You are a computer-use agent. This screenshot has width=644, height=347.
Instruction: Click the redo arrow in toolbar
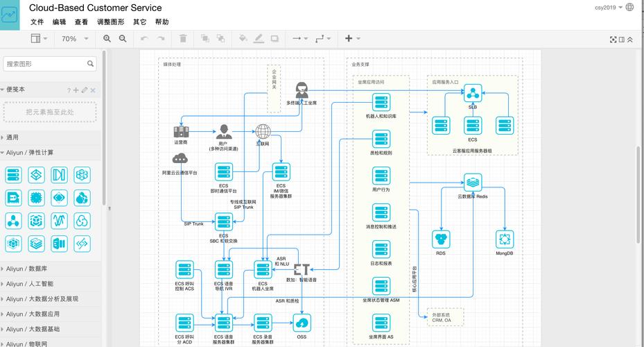pyautogui.click(x=161, y=39)
